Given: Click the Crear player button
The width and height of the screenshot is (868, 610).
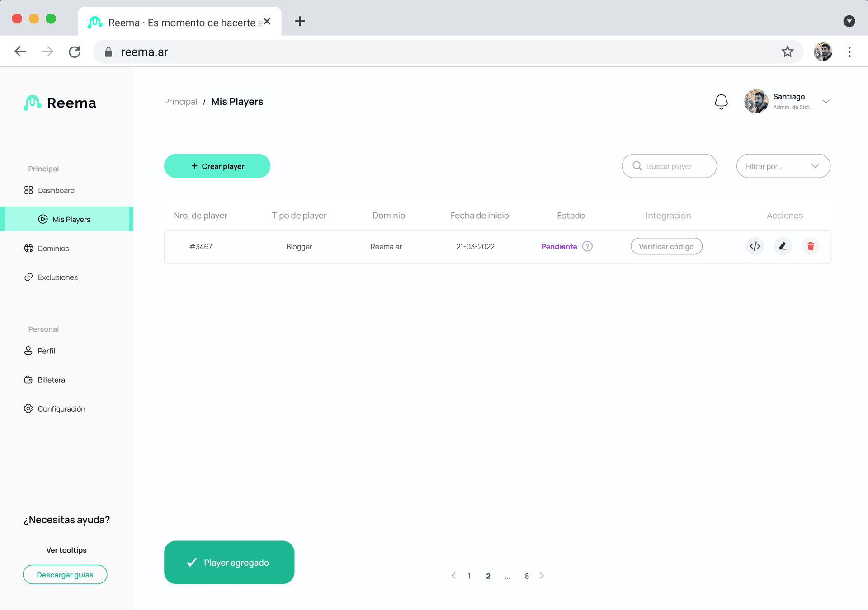Looking at the screenshot, I should pyautogui.click(x=217, y=166).
